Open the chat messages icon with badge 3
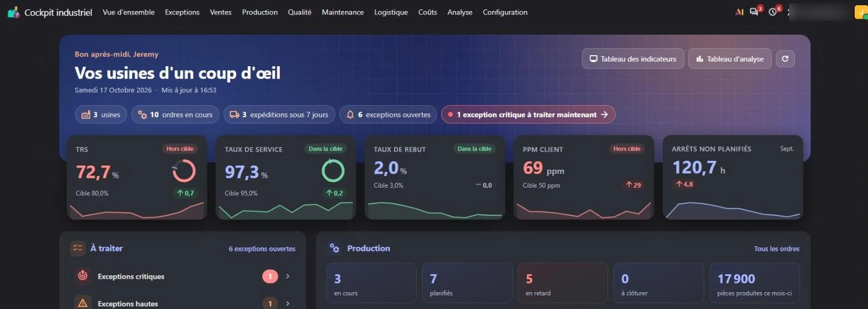Screen dimensions: 868x309 click(755, 12)
